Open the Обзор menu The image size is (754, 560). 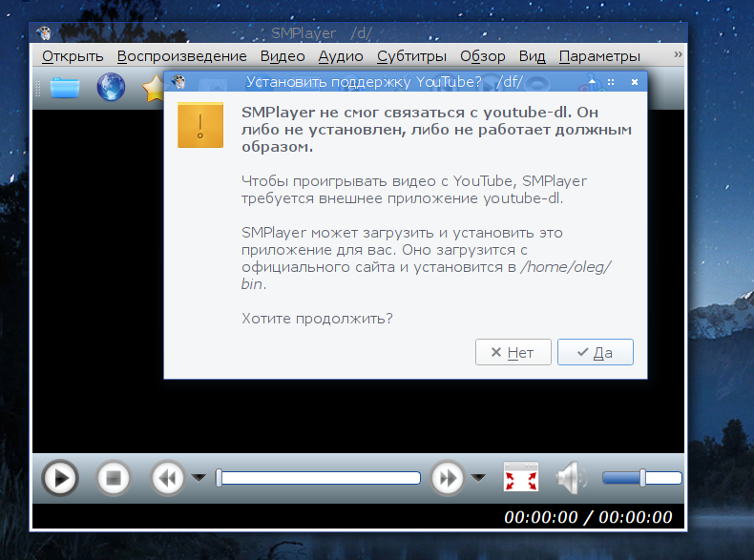click(482, 56)
